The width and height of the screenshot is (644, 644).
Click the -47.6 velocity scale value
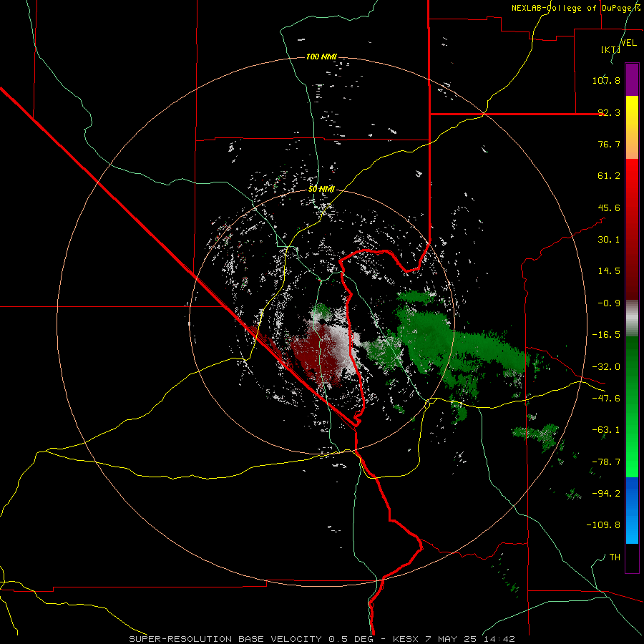(x=606, y=399)
